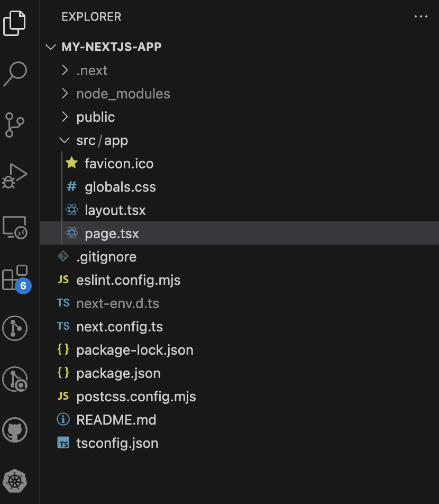This screenshot has height=504, width=439.
Task: Open the Git Graph circle icon
Action: tap(15, 328)
